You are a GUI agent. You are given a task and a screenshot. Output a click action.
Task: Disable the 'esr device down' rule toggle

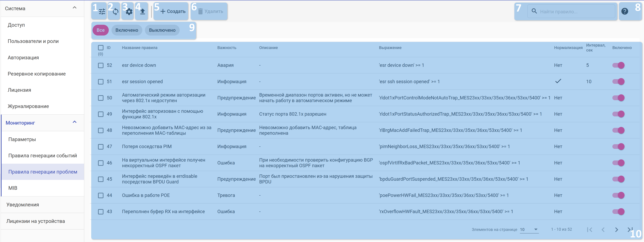(x=618, y=65)
